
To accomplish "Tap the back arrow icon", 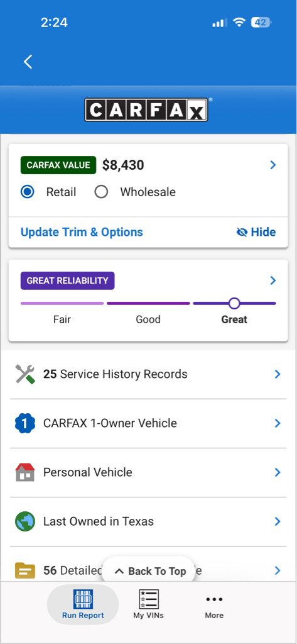I will point(28,62).
